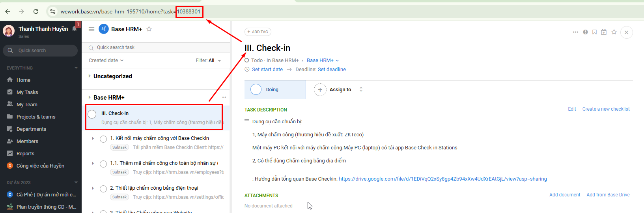Open the Created date sort dropdown
The image size is (644, 213).
pos(106,60)
